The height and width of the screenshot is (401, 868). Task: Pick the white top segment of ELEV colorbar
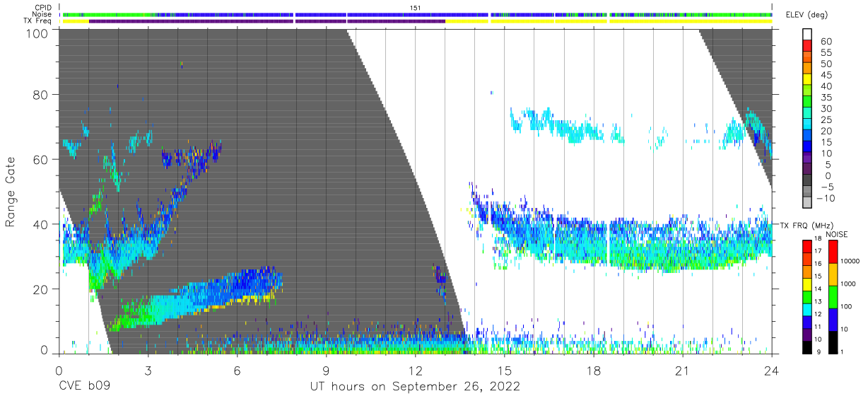click(808, 35)
